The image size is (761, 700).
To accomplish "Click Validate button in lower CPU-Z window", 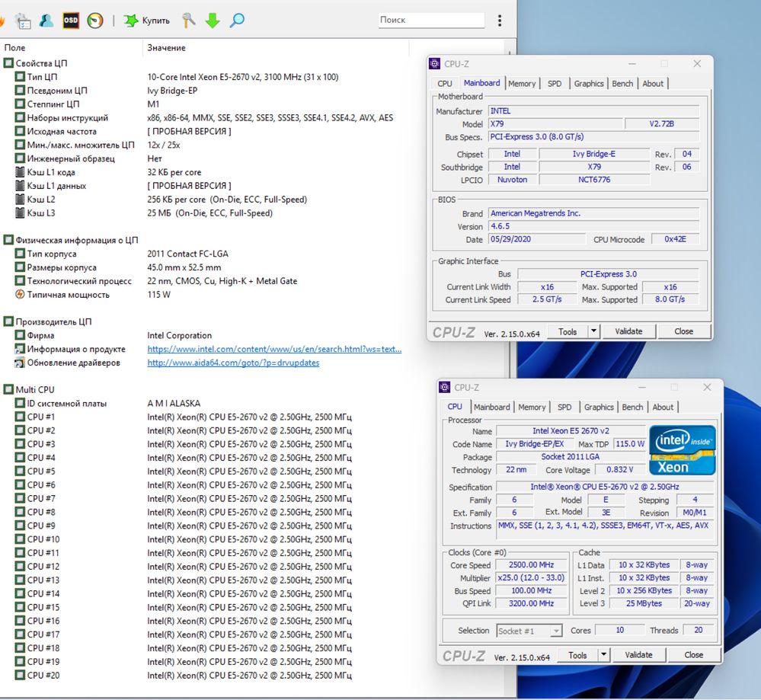I will click(x=638, y=655).
